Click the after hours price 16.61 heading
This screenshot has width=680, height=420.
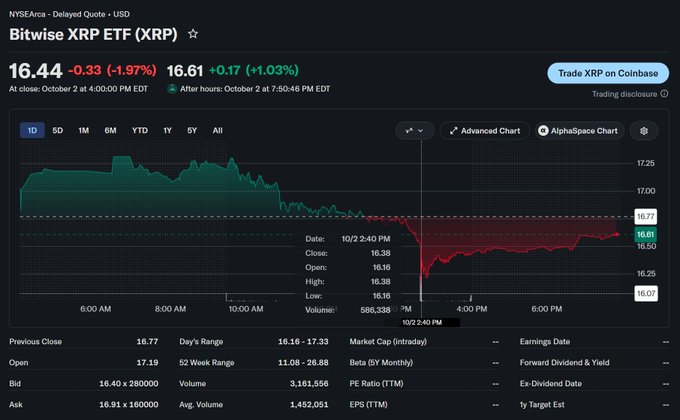(x=185, y=71)
